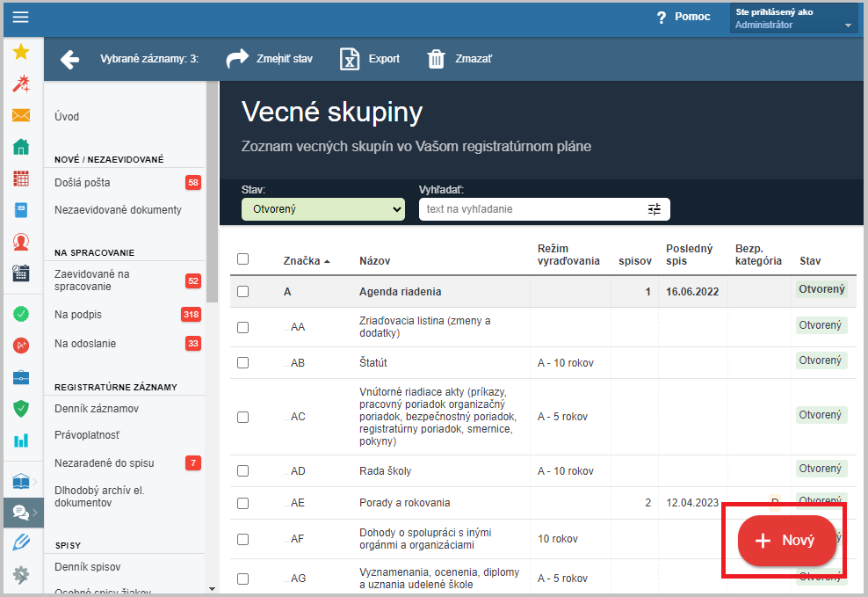The width and height of the screenshot is (868, 597).
Task: Check the box for row AB Štatút
Action: pyautogui.click(x=243, y=362)
